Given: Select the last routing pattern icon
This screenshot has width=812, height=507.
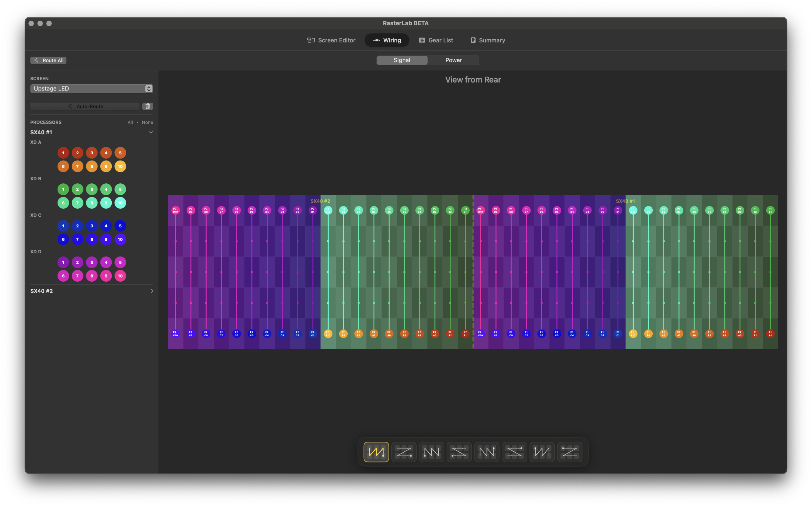Looking at the screenshot, I should point(570,452).
